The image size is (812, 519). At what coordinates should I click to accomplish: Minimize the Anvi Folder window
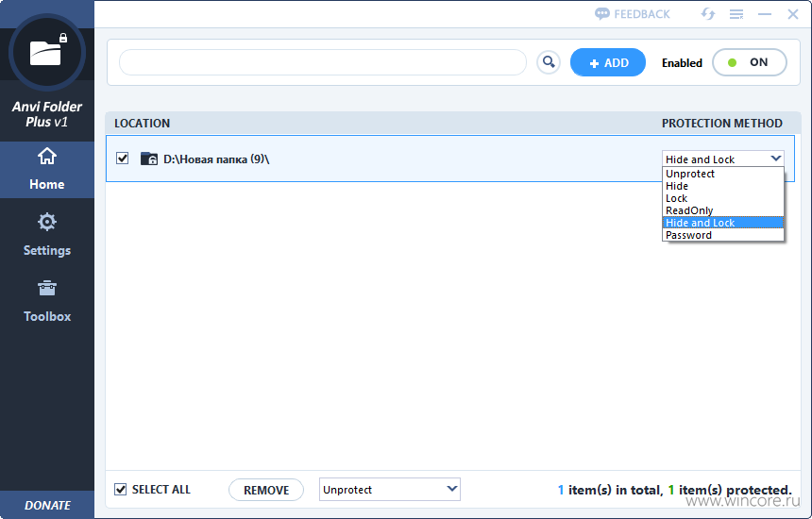[765, 14]
